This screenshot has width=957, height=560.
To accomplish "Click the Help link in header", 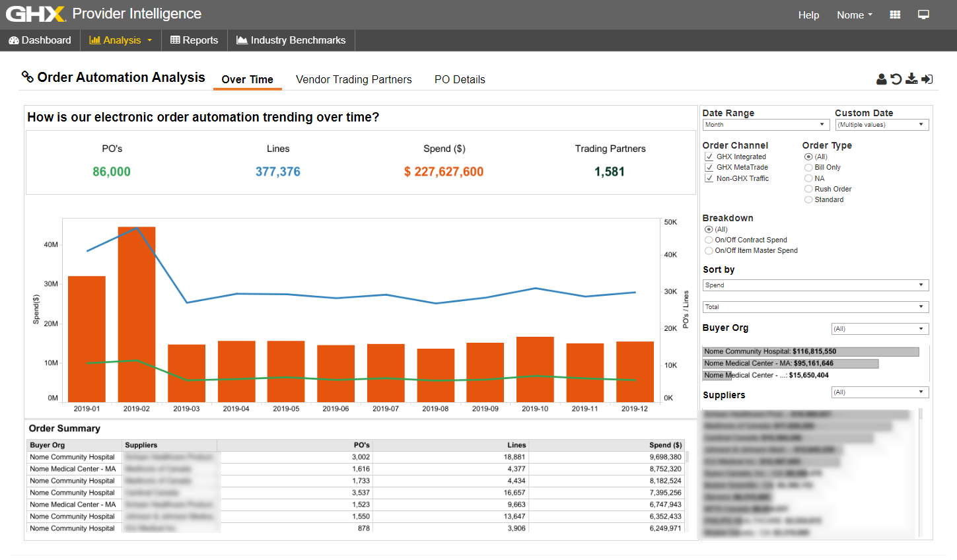I will 808,15.
